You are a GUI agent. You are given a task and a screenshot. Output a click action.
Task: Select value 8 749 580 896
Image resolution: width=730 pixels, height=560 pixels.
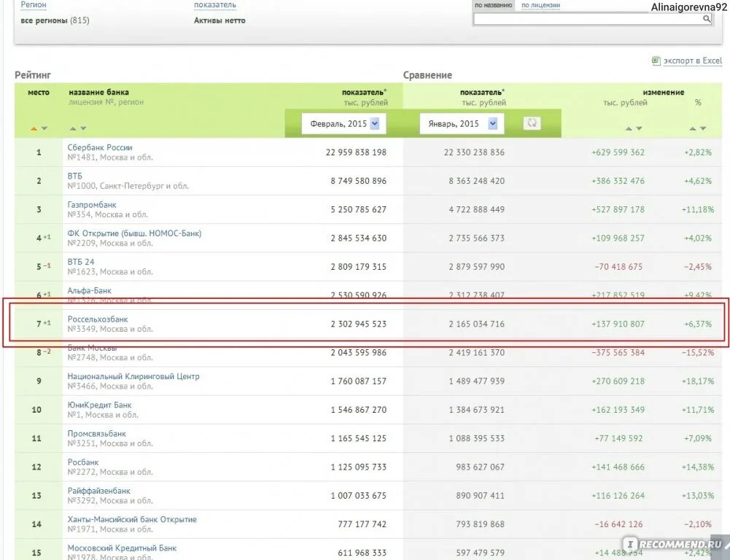point(359,181)
